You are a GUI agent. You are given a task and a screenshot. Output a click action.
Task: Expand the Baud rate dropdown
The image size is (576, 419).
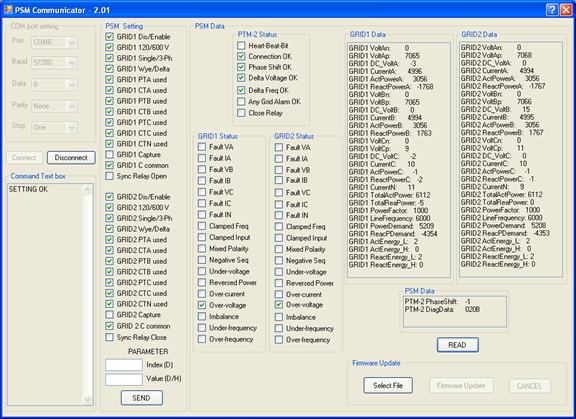[72, 62]
